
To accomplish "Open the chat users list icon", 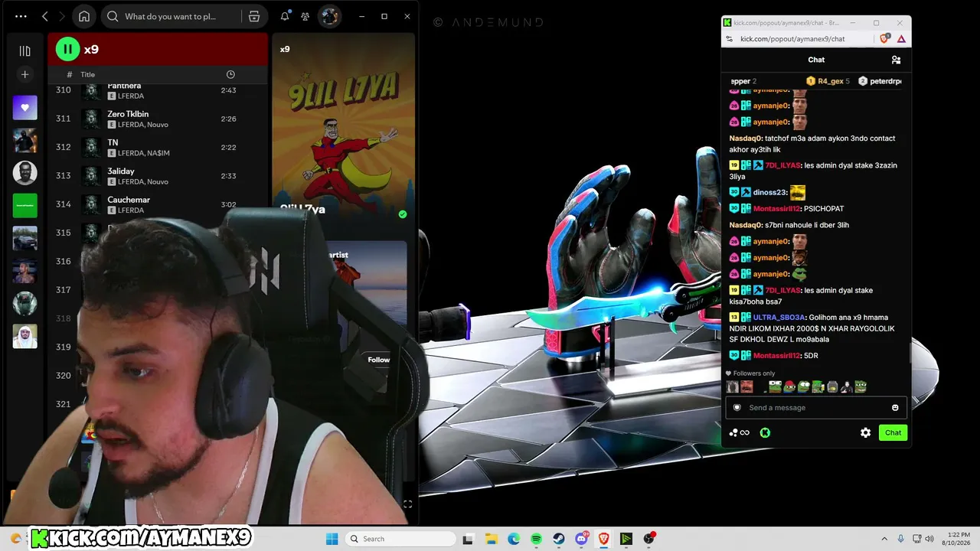I will (x=896, y=60).
